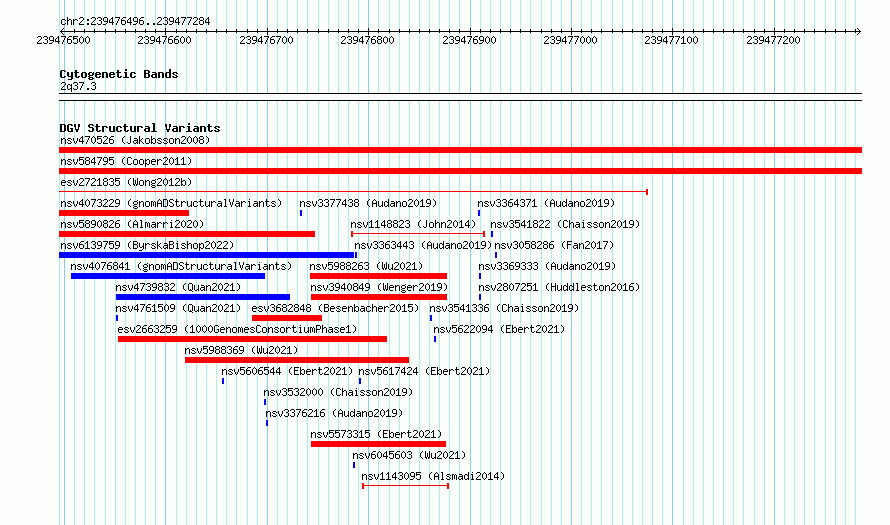Select the 2q37.3 band label
The image size is (890, 525).
(78, 86)
